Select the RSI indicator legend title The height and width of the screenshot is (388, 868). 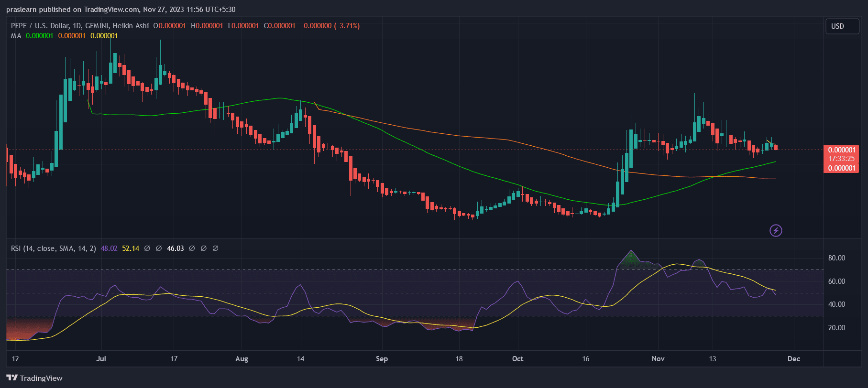pos(53,248)
